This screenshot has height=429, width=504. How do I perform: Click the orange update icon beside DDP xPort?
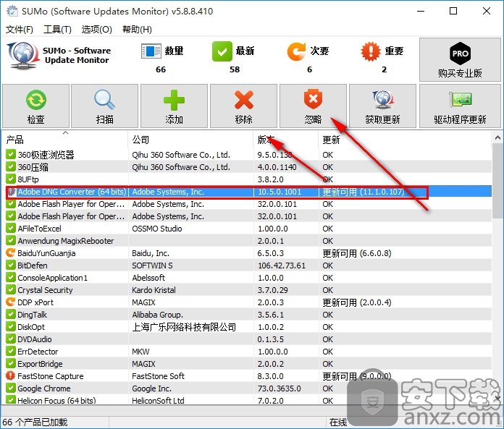coord(11,302)
